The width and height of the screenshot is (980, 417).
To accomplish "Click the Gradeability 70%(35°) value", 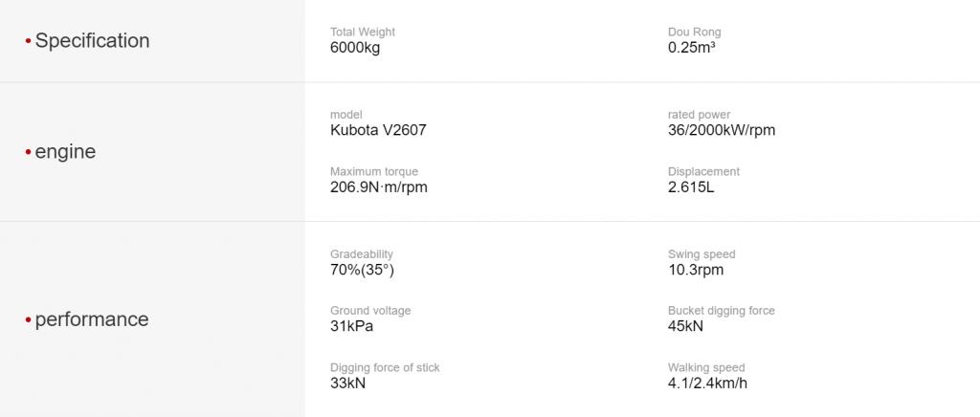I will (x=362, y=271).
